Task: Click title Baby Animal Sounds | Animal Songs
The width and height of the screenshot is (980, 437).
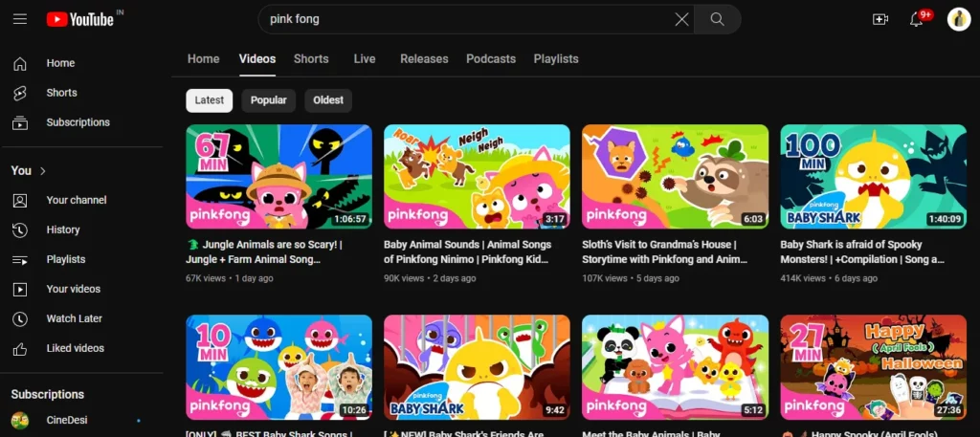Action: [467, 252]
